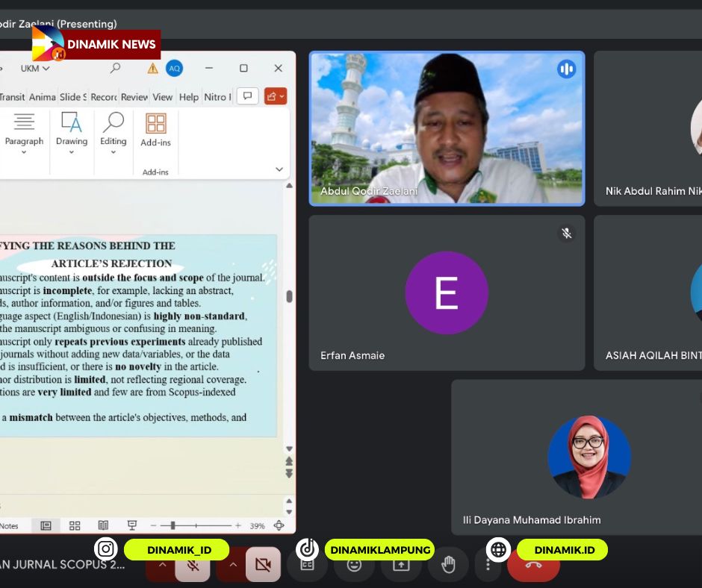The width and height of the screenshot is (702, 588).
Task: Switch to Slide Sorter view
Action: [75, 525]
